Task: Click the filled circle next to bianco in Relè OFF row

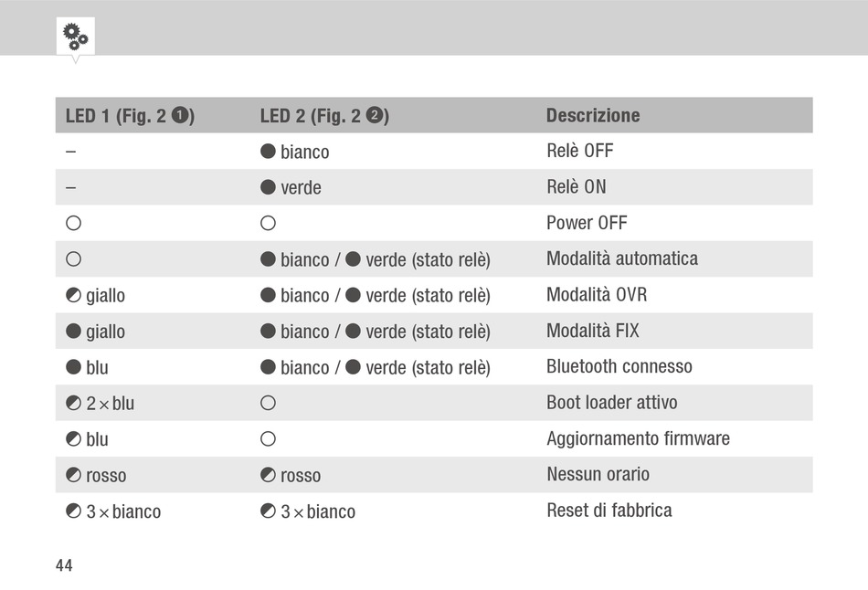Action: [x=268, y=151]
